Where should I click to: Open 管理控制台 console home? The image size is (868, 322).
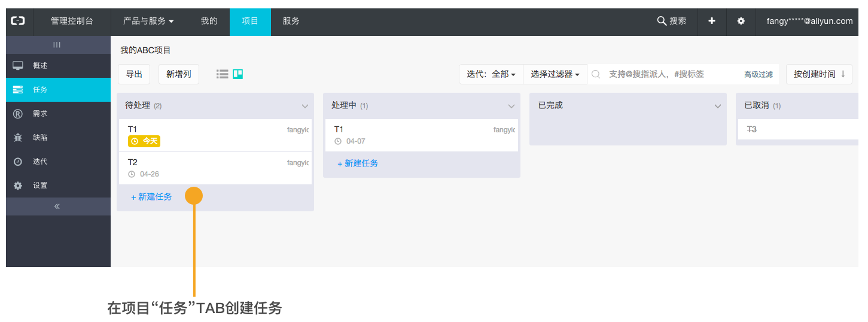(x=72, y=21)
